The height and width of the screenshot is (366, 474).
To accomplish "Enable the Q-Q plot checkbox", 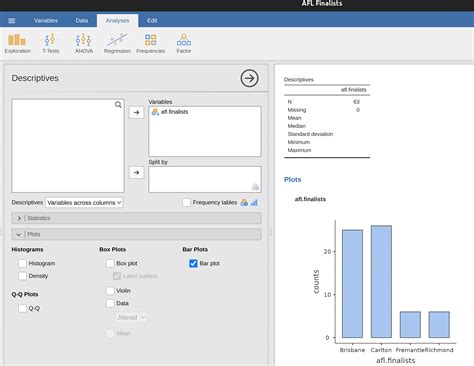I will tap(22, 308).
